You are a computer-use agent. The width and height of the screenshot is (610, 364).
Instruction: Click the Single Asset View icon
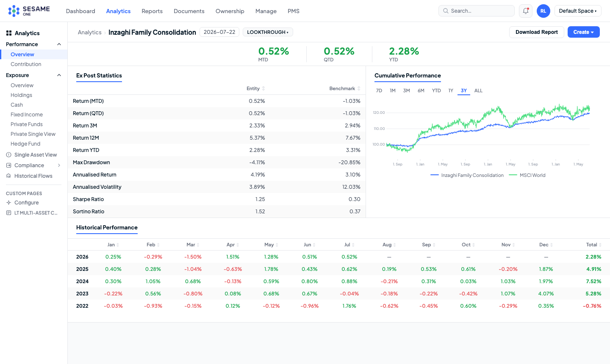point(8,155)
